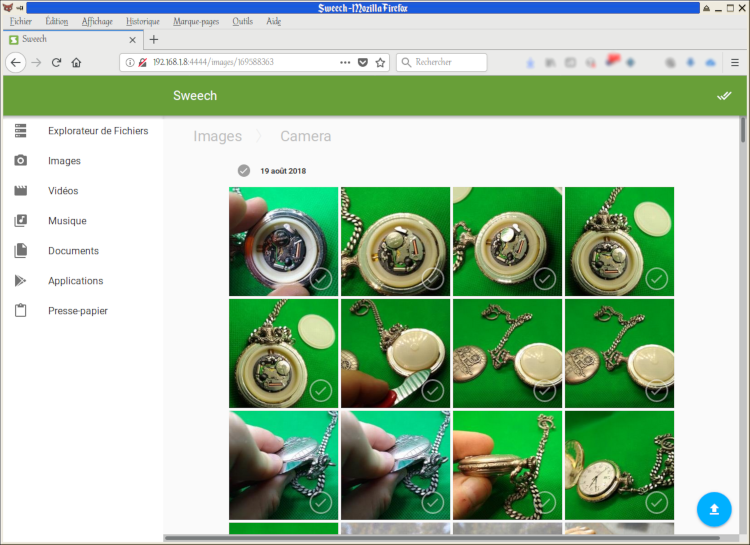Open the page actions three-dots menu

click(x=345, y=62)
